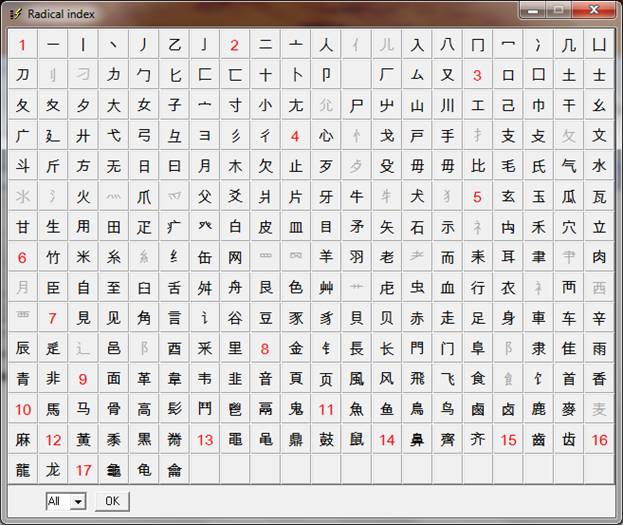The height and width of the screenshot is (525, 623).
Task: Choose the radical 手 (hand)
Action: pyautogui.click(x=447, y=136)
